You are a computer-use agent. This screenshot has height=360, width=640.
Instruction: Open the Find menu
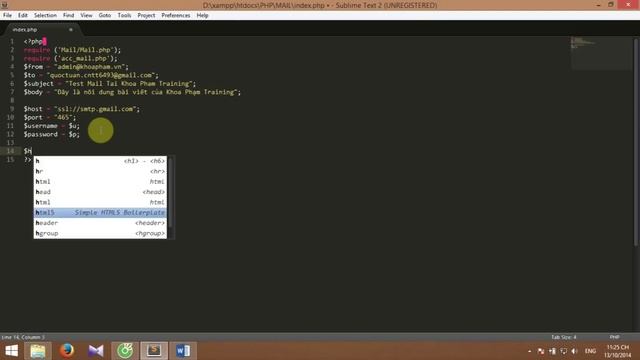point(68,15)
